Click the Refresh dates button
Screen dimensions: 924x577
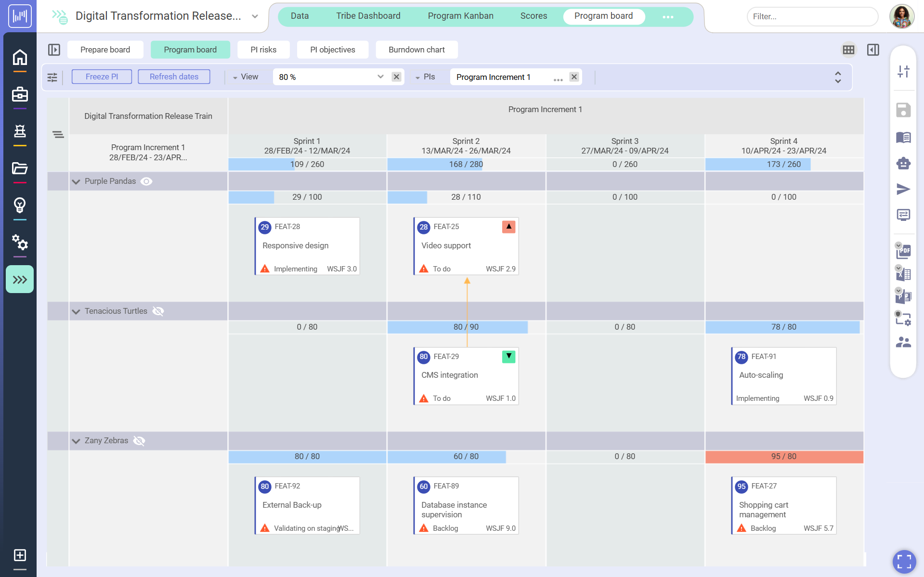tap(174, 77)
